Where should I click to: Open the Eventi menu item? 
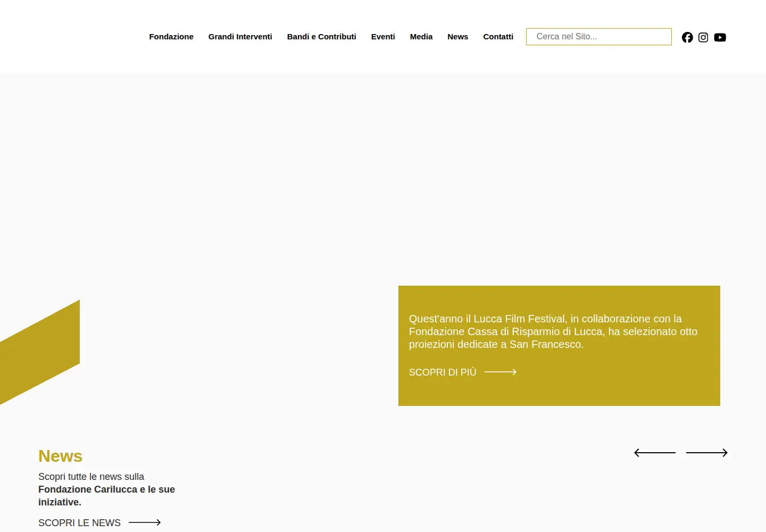(383, 37)
